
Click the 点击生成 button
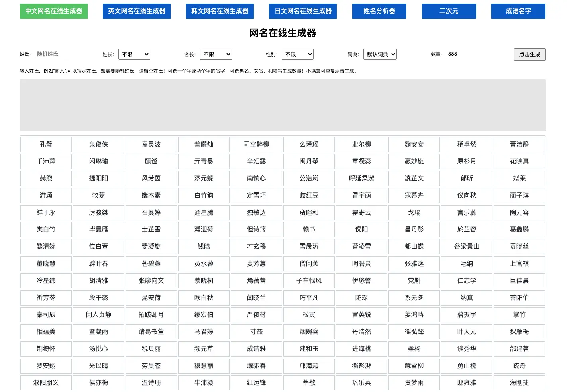pos(530,54)
